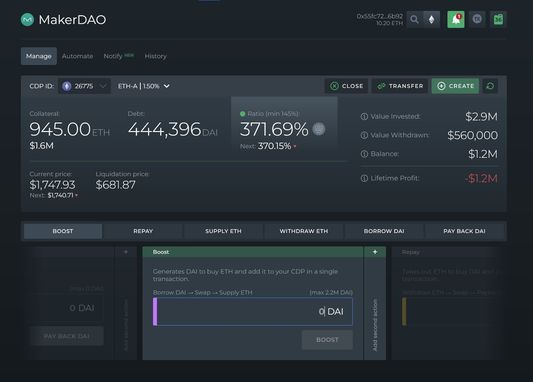The width and height of the screenshot is (533, 382).
Task: Click the $2.9M value invested amount
Action: (481, 117)
